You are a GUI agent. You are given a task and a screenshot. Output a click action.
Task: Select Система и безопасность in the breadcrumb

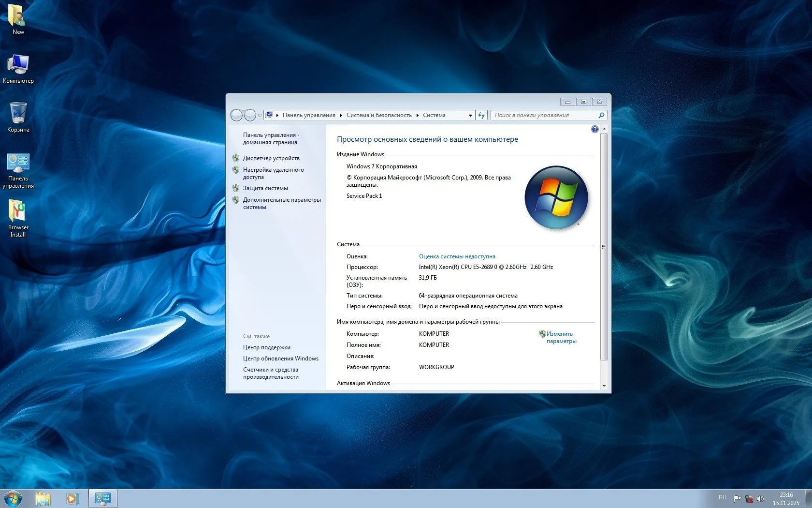pyautogui.click(x=379, y=115)
